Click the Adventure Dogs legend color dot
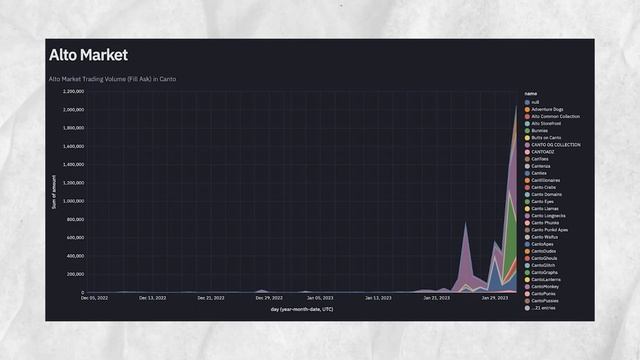 527,109
